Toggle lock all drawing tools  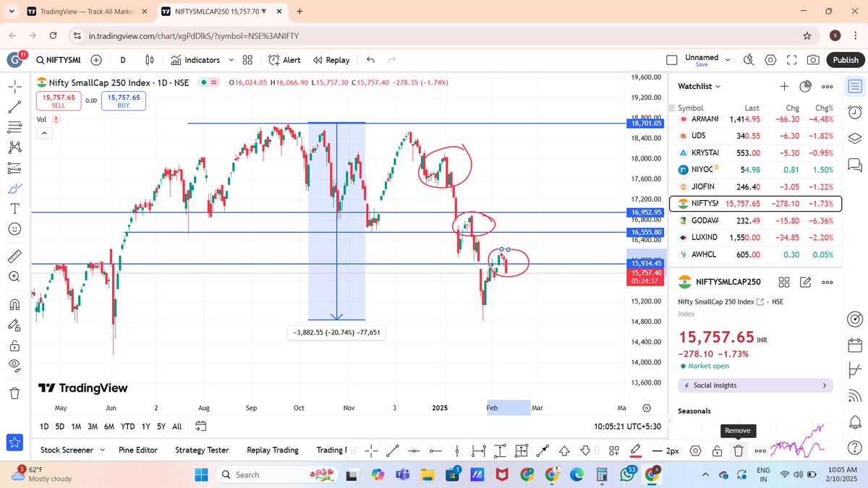coord(14,345)
